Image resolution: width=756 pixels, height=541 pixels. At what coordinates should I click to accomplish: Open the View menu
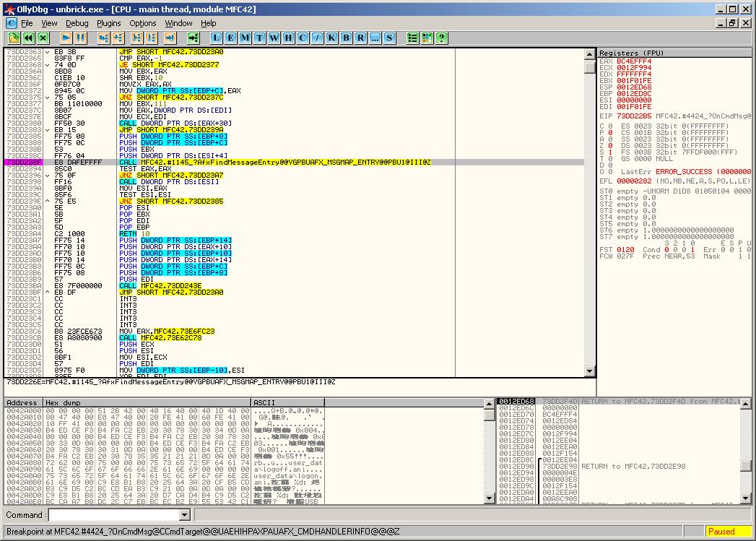pos(49,22)
